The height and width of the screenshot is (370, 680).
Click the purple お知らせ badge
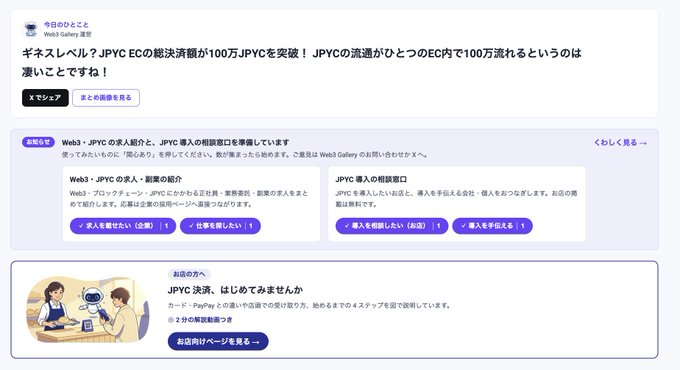coord(38,142)
